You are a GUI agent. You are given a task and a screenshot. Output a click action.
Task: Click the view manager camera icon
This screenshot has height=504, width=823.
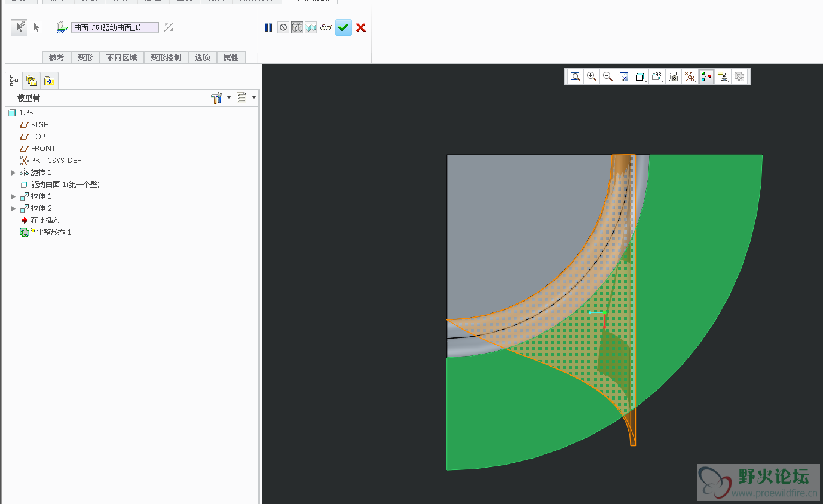[x=674, y=76]
